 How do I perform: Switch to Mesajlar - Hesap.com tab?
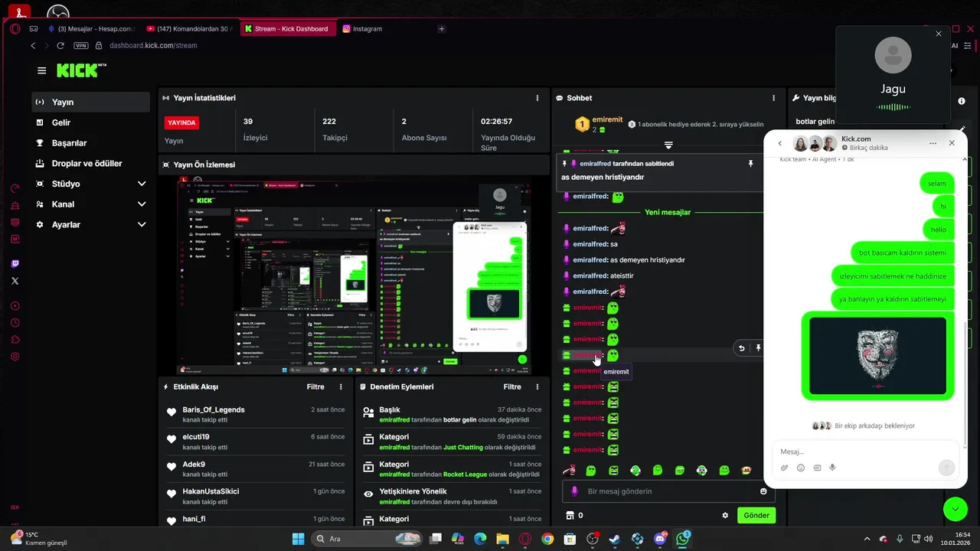click(90, 29)
